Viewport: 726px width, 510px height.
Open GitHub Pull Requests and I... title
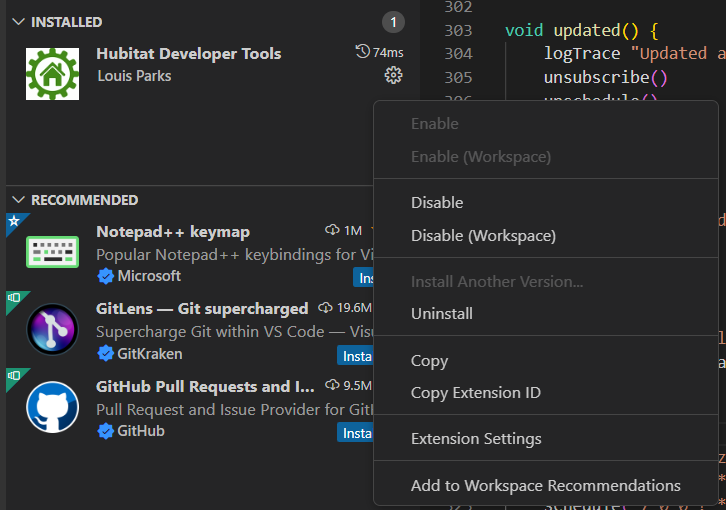[205, 386]
